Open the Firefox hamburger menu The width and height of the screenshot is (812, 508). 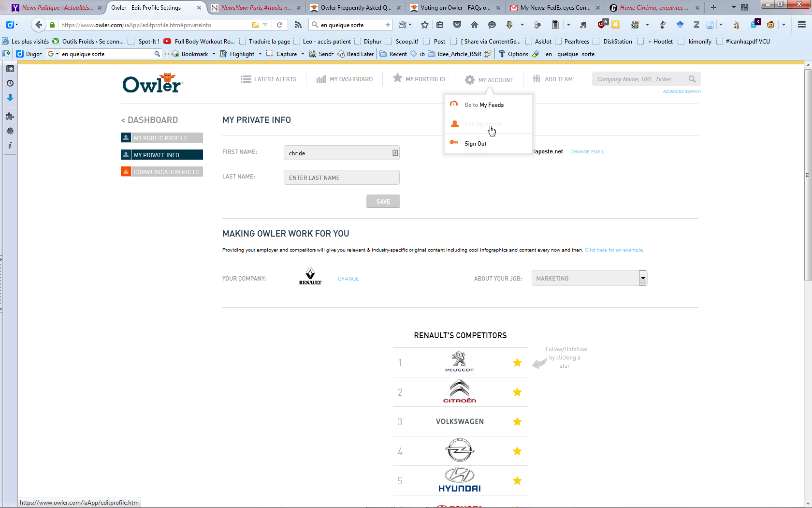[x=802, y=25]
